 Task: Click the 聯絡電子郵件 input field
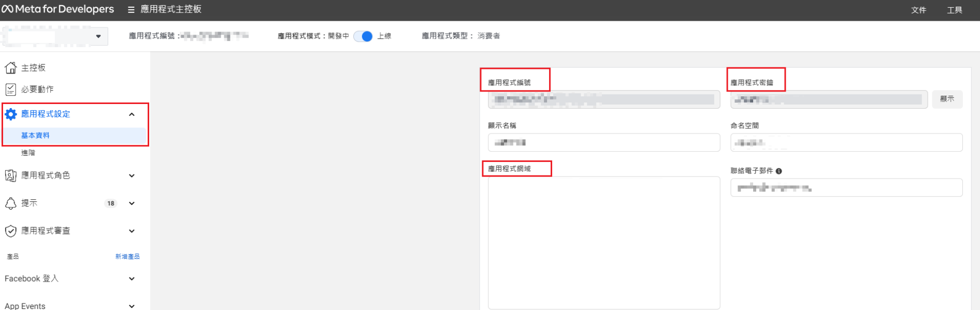coord(846,187)
